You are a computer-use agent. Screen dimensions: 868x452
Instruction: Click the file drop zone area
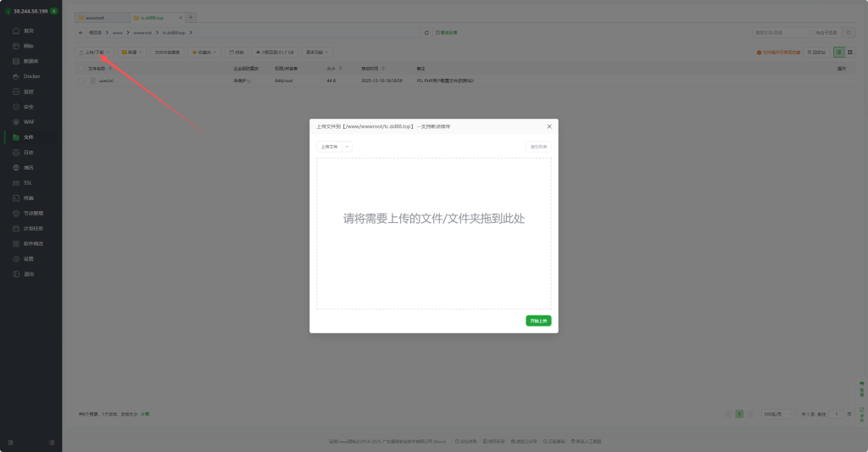tap(433, 233)
